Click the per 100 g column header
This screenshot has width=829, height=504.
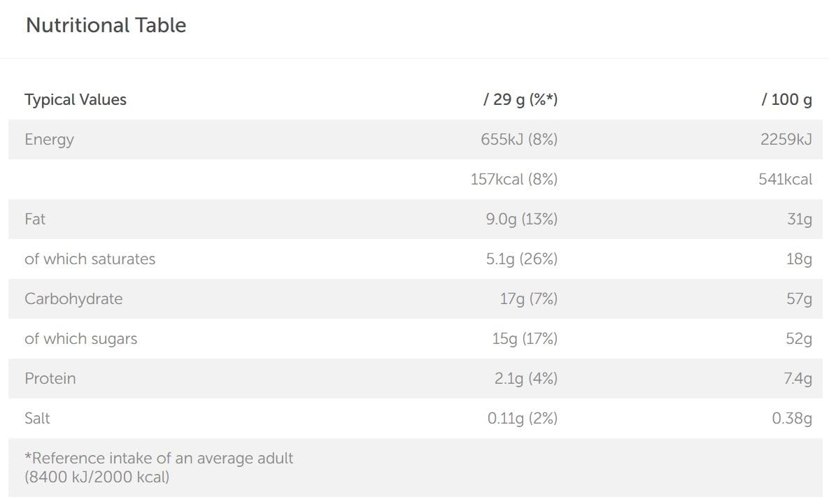pos(786,100)
